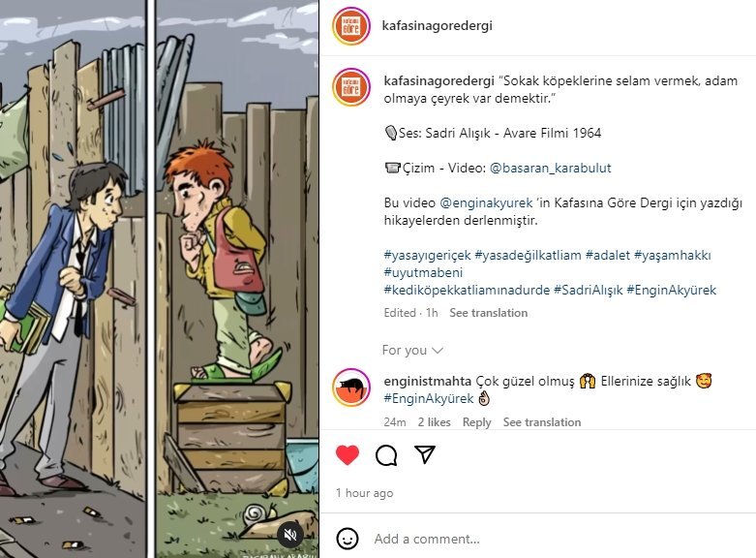Open kafasinagoredergi avatar beside the caption
This screenshot has width=756, height=558.
click(x=351, y=87)
